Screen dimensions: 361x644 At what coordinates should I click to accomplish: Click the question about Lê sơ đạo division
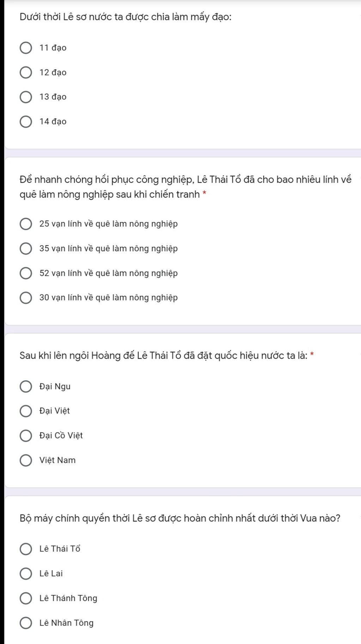(x=126, y=17)
